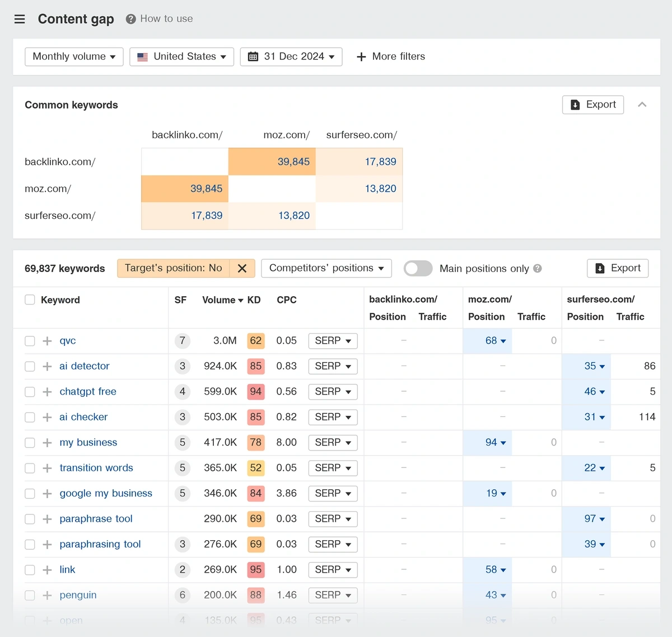Export the Common keywords table
The image size is (672, 637).
(x=593, y=105)
